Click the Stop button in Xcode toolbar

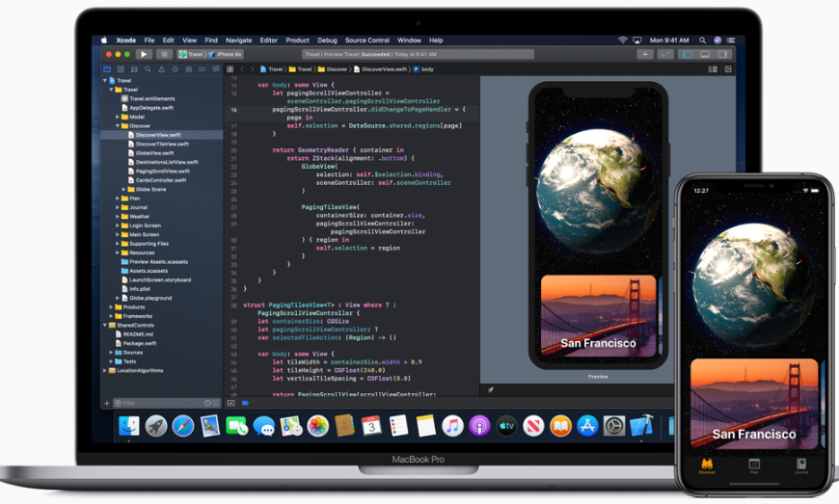tap(164, 54)
